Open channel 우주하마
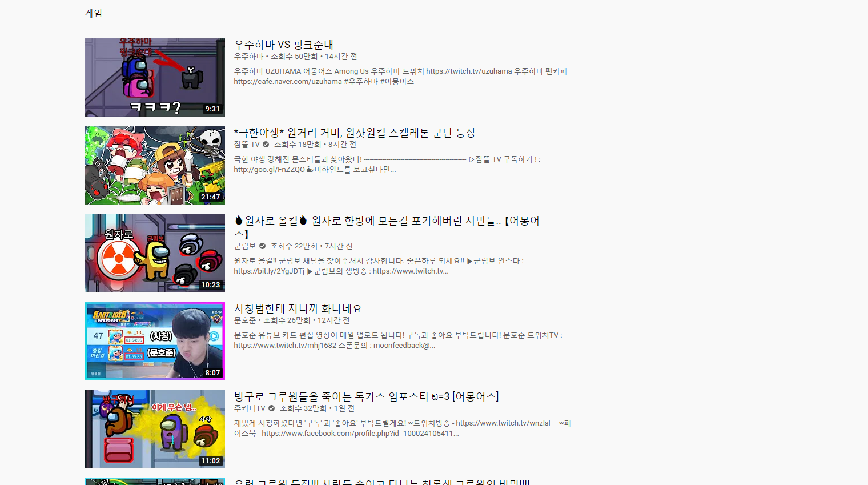 pos(249,57)
